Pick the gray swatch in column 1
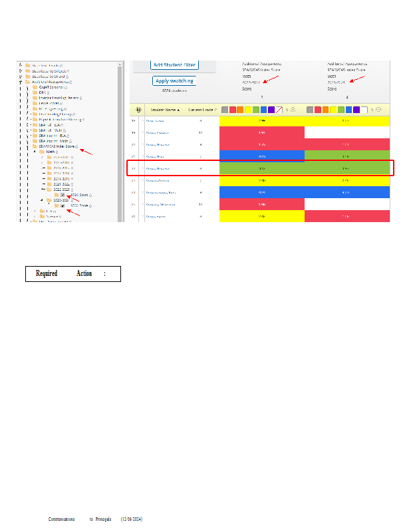 225,110
